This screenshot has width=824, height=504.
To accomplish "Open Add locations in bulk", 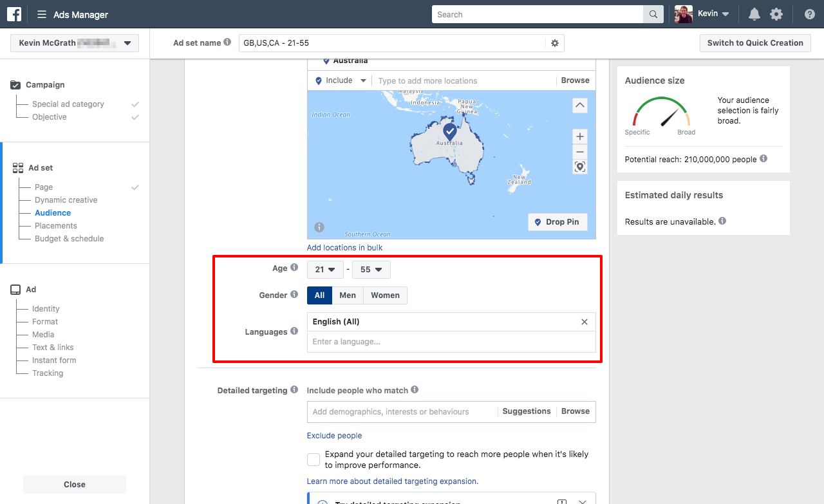I will (x=344, y=247).
